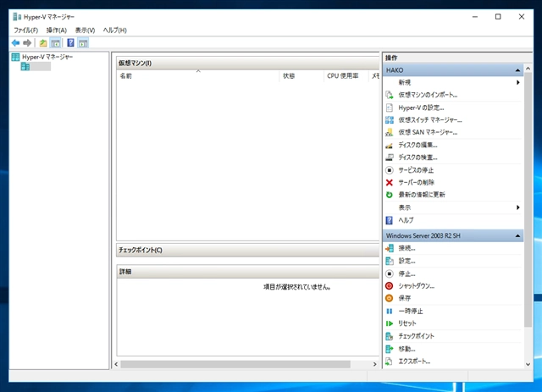Click the horizontal scrollbar right arrow
Viewport: 542px width, 392px height.
(x=374, y=364)
